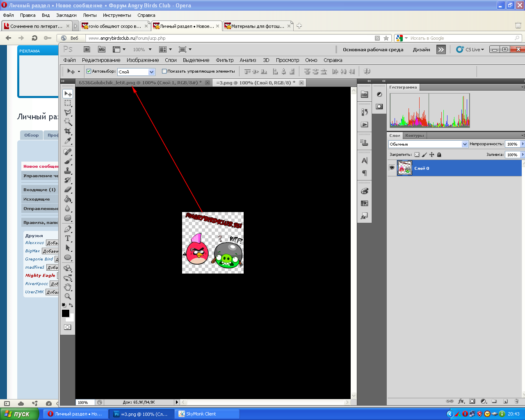Select the Brush tool
The width and height of the screenshot is (525, 420).
pos(68,161)
